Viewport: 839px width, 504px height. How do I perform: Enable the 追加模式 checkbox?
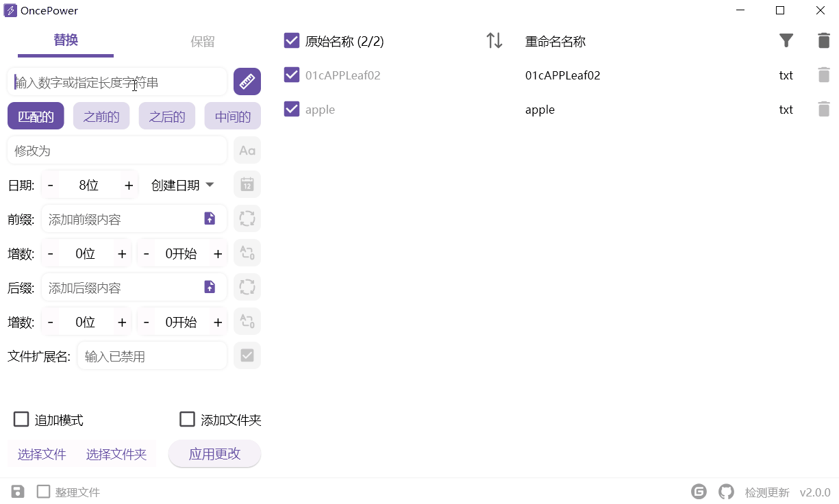[21, 418]
